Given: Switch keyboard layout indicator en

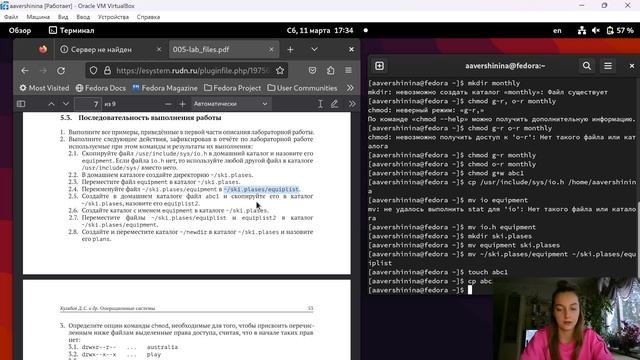Looking at the screenshot, I should click(x=557, y=31).
